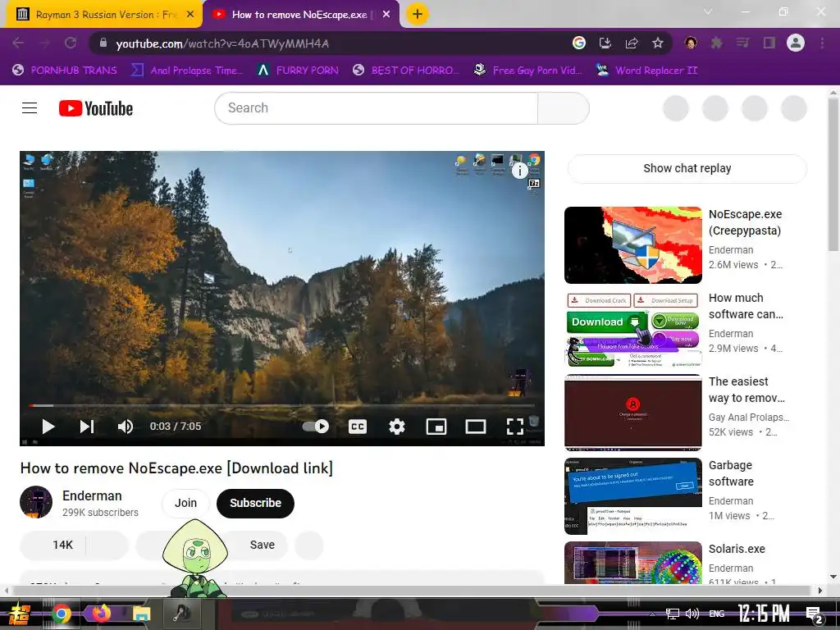Open 'BEST OF HORRO…' bookmark
The width and height of the screenshot is (840, 630).
pos(406,71)
